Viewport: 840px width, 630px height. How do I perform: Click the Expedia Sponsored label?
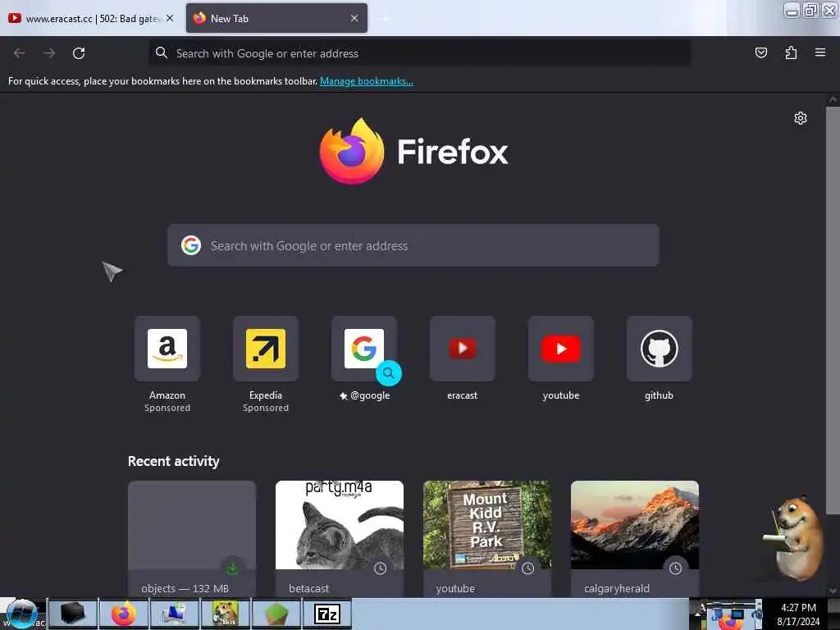click(266, 408)
